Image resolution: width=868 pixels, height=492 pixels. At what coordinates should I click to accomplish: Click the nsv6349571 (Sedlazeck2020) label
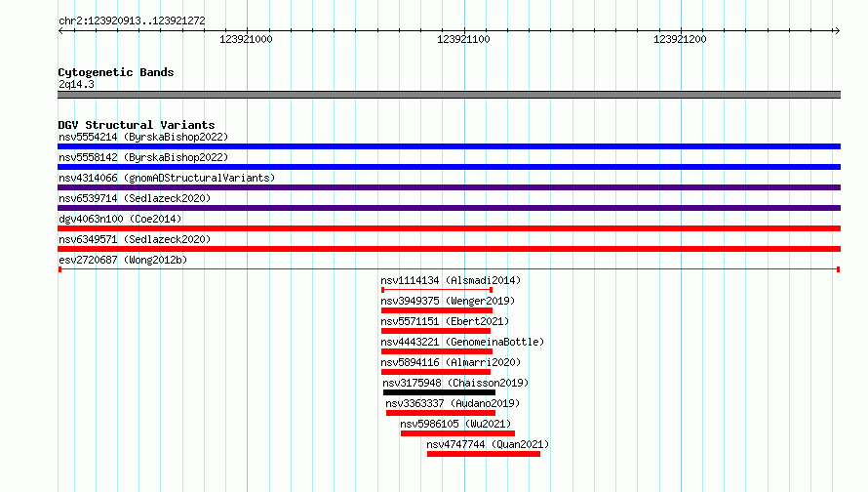pos(135,239)
